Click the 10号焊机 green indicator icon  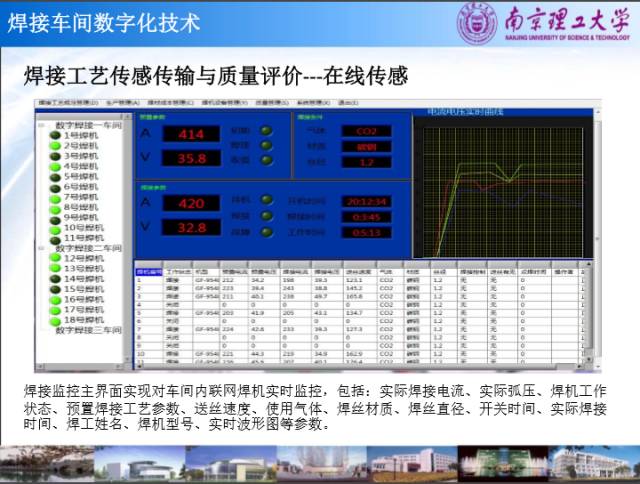pos(56,228)
